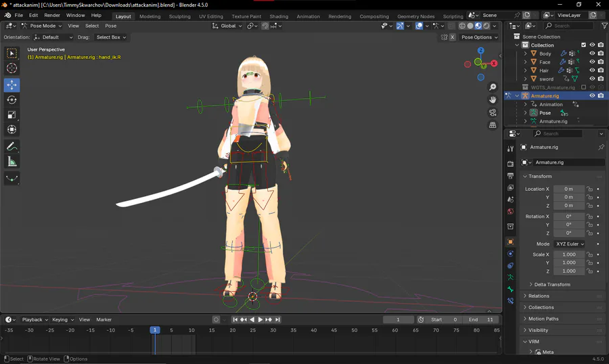Open the timeline Marker menu
Viewport: 609px width, 364px height.
coord(104,320)
